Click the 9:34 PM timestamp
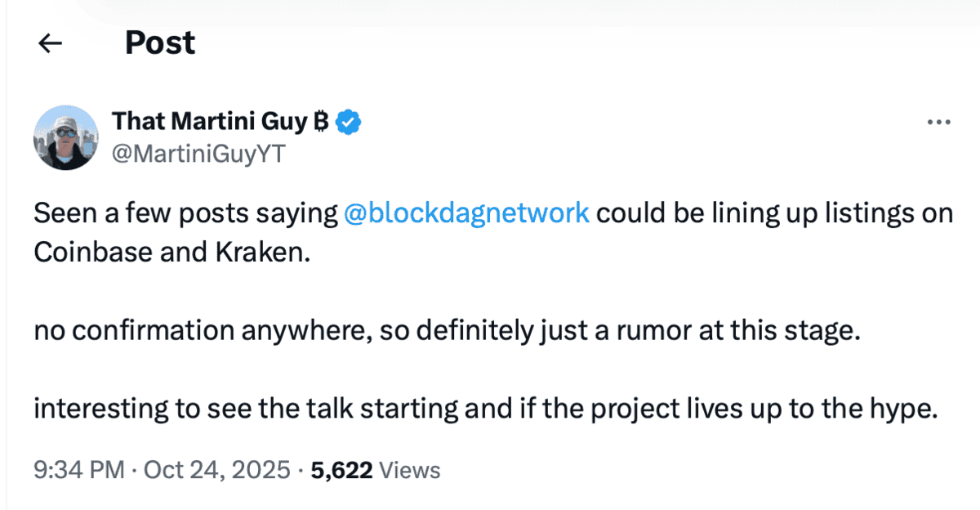This screenshot has width=980, height=510. tap(79, 471)
